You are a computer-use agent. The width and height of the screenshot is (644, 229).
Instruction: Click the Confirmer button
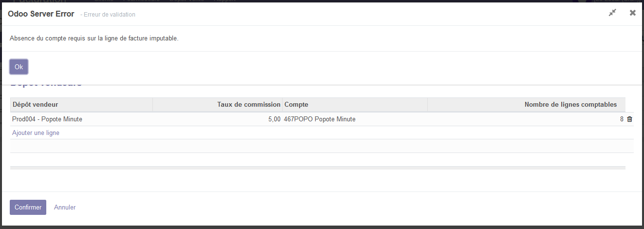pos(28,207)
